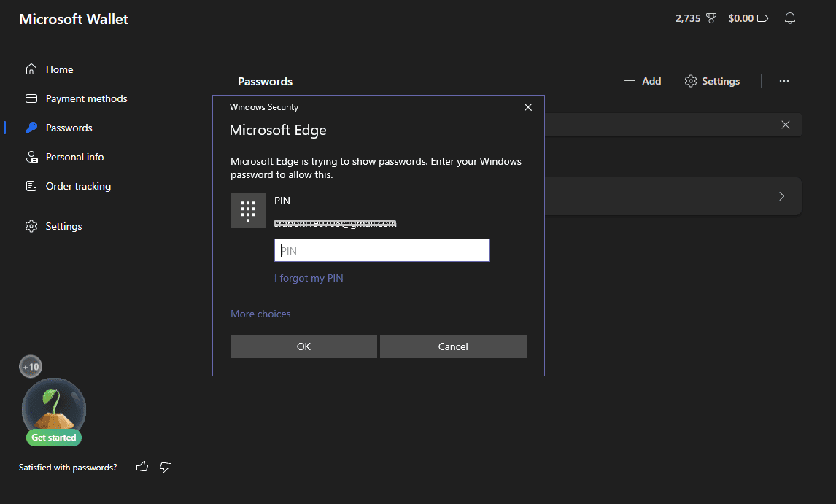Image resolution: width=836 pixels, height=504 pixels.
Task: Open Order tracking in sidebar
Action: click(78, 186)
